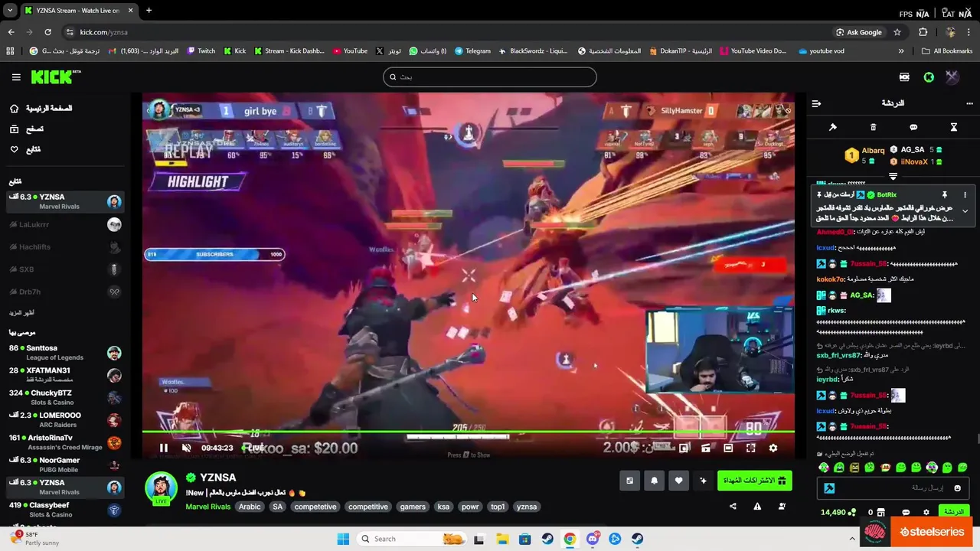The image size is (980, 551).
Task: Jump to LIVE indicator in player
Action: click(253, 448)
